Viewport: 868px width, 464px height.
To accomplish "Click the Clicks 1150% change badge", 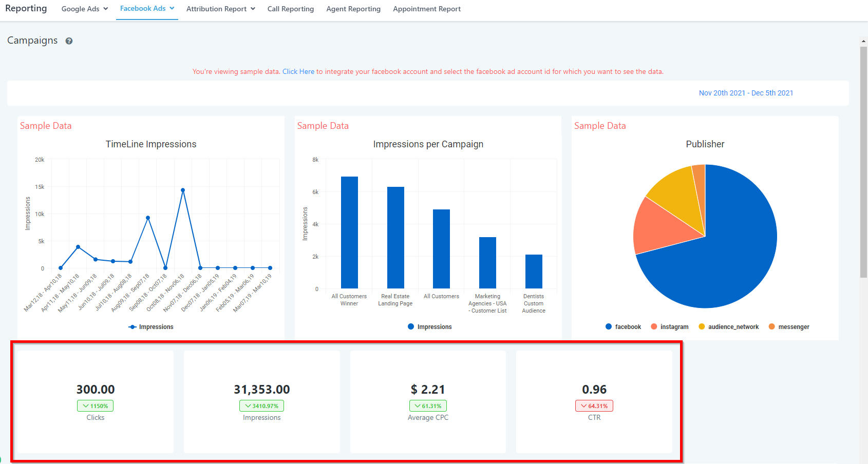I will [95, 406].
